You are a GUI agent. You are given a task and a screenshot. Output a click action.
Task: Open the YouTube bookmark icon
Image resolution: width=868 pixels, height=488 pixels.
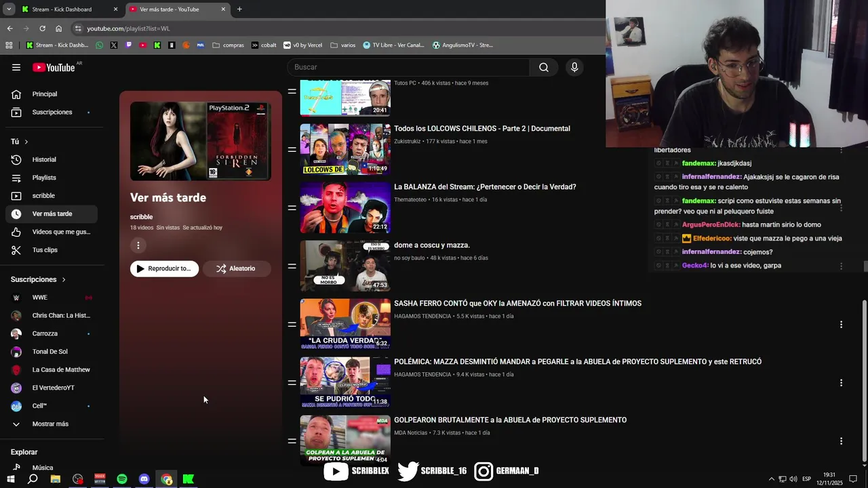click(142, 45)
